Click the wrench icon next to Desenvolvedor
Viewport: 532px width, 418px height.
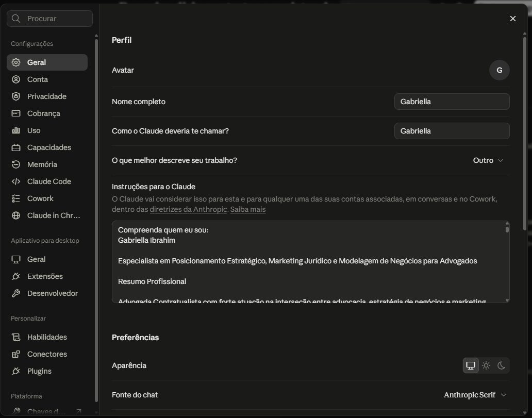point(16,293)
